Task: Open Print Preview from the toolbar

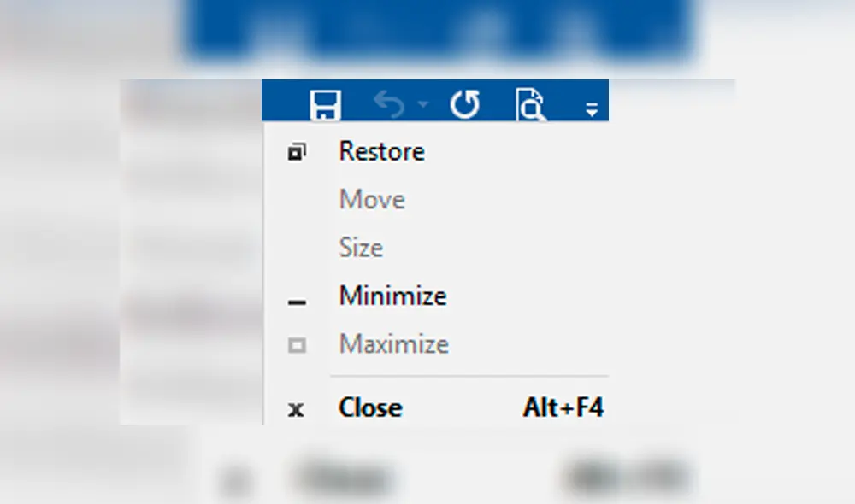Action: click(530, 106)
